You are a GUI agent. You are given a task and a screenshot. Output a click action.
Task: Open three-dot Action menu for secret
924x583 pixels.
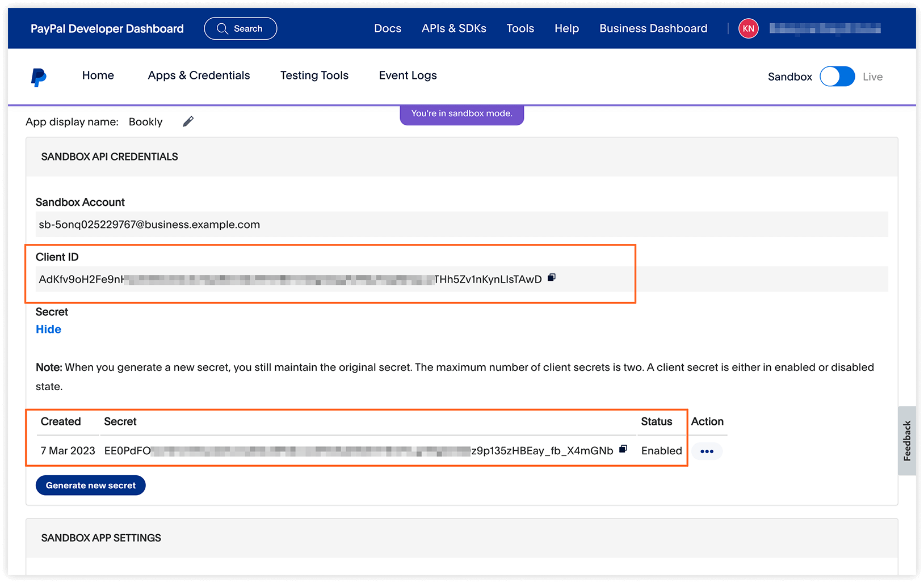tap(707, 451)
